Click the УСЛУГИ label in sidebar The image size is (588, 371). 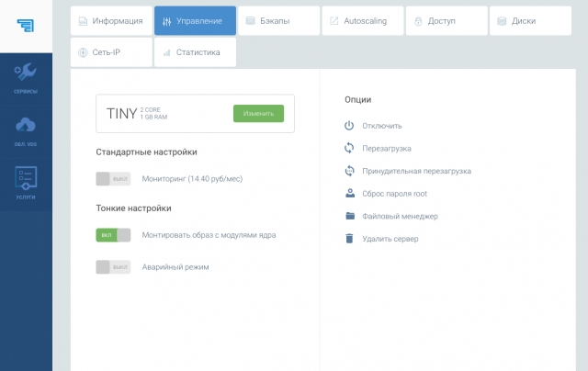[26, 197]
